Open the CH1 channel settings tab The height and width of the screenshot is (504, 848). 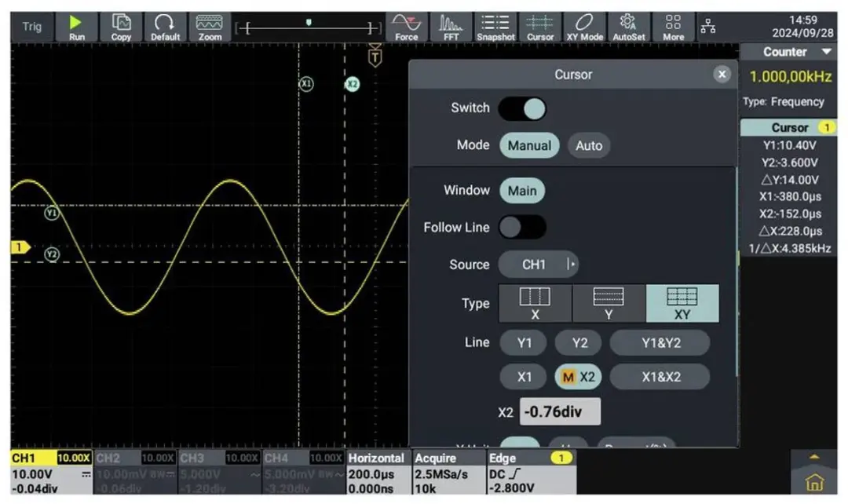[51, 472]
